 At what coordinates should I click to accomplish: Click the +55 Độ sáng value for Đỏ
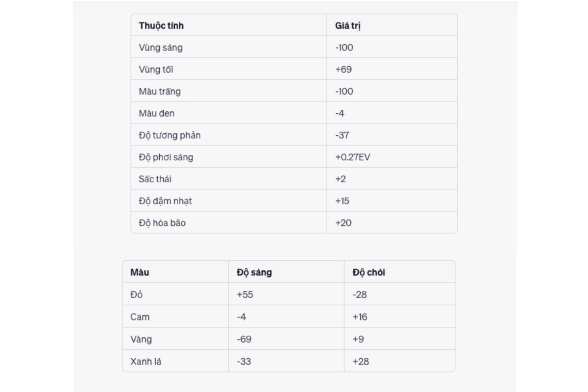(245, 294)
